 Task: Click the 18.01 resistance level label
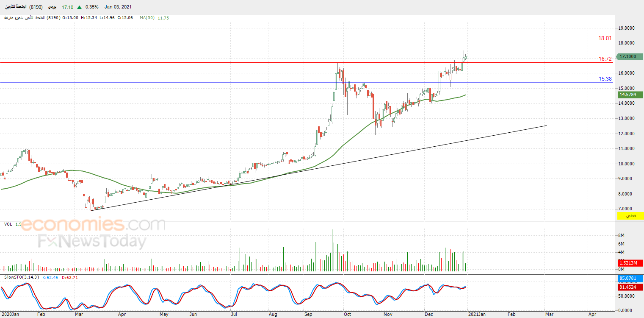click(x=605, y=38)
